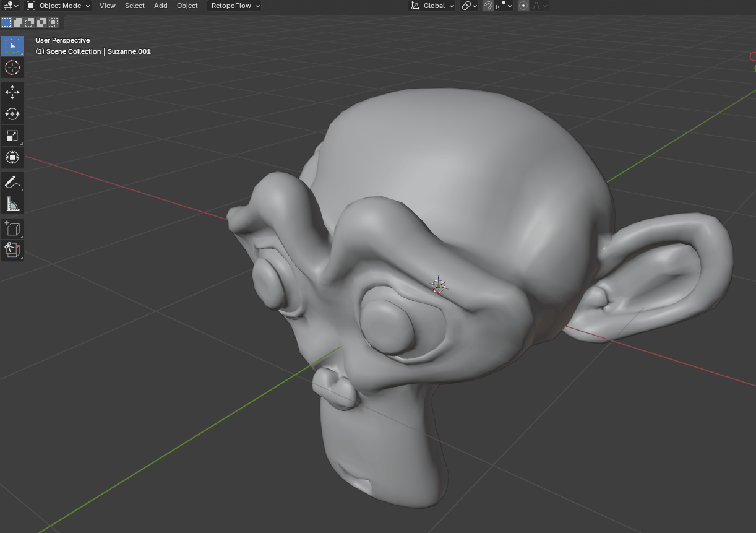Open the Select menu
The height and width of the screenshot is (533, 756).
[x=134, y=6]
